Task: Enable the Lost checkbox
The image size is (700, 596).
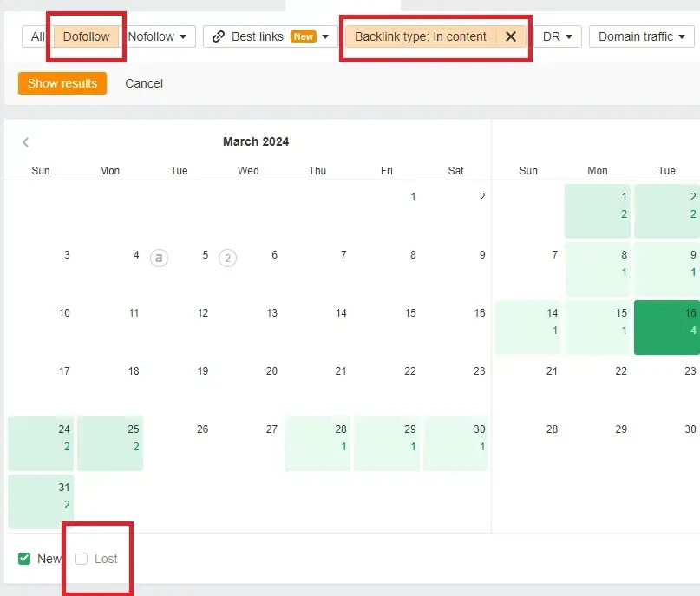Action: coord(82,559)
